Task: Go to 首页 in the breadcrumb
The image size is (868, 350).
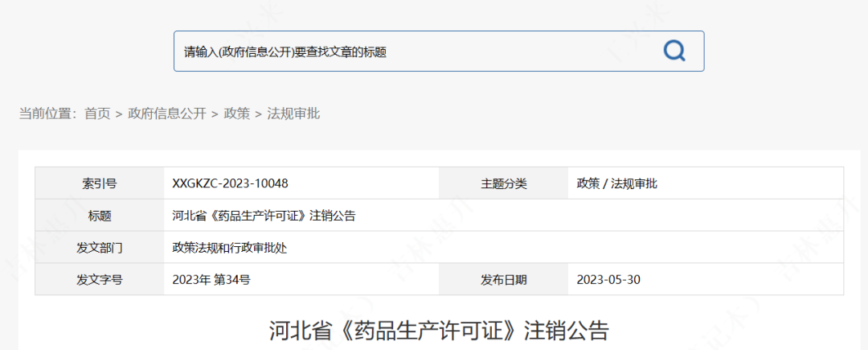Action: (97, 113)
